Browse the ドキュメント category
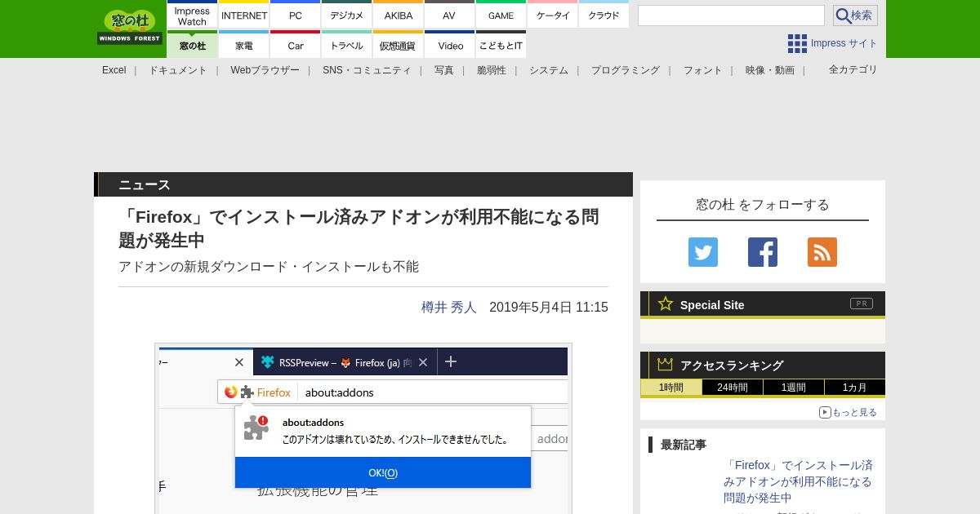The image size is (980, 514). [178, 70]
